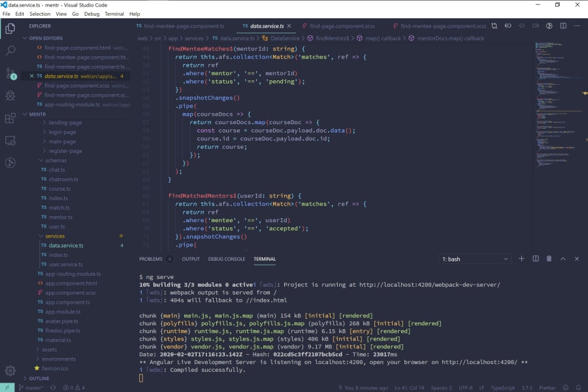
Task: Click the remote window status bar icon
Action: [x=7, y=387]
